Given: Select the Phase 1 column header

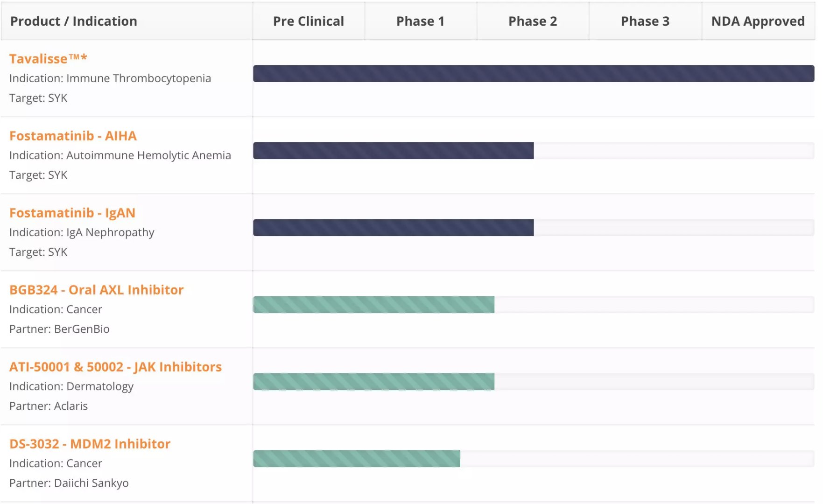Looking at the screenshot, I should [421, 21].
